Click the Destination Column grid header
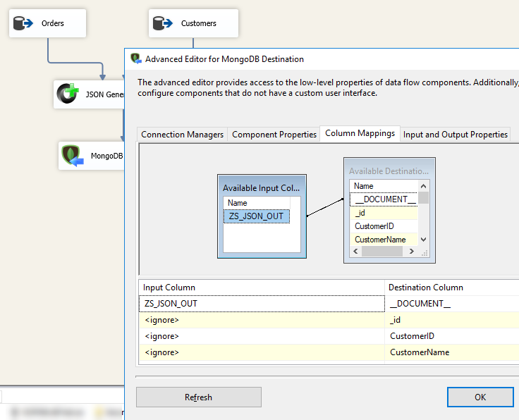The height and width of the screenshot is (420, 519). (x=452, y=288)
